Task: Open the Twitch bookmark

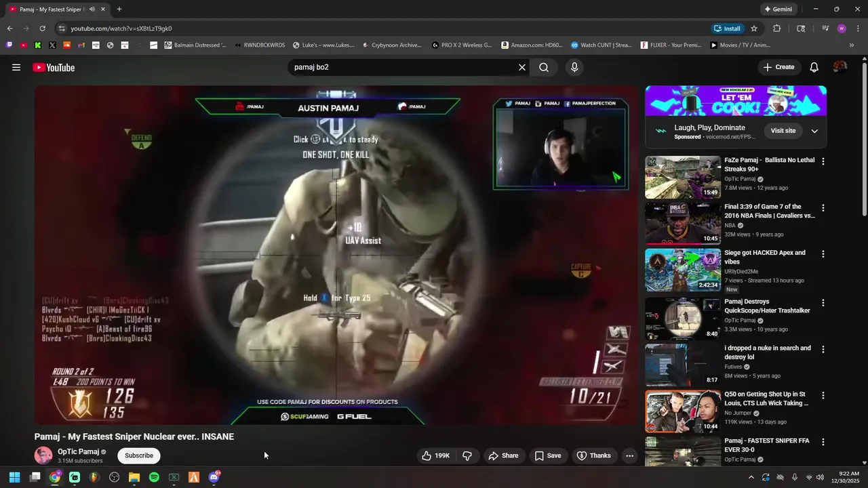Action: pyautogui.click(x=9, y=45)
